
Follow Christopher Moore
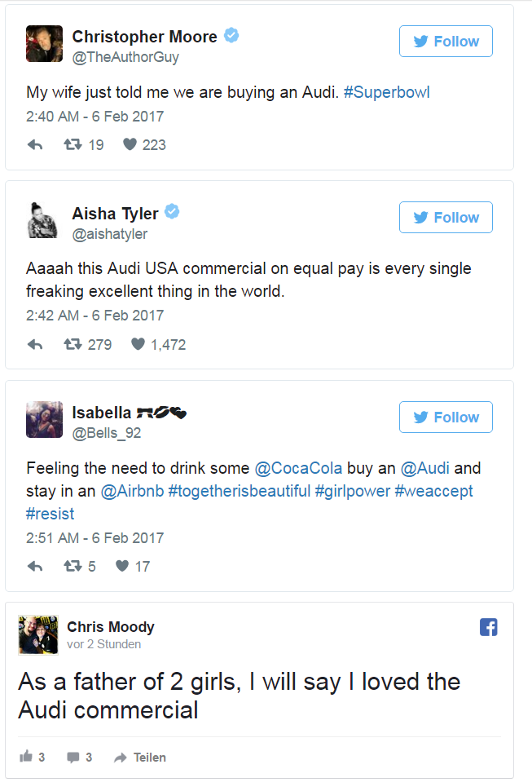point(446,42)
